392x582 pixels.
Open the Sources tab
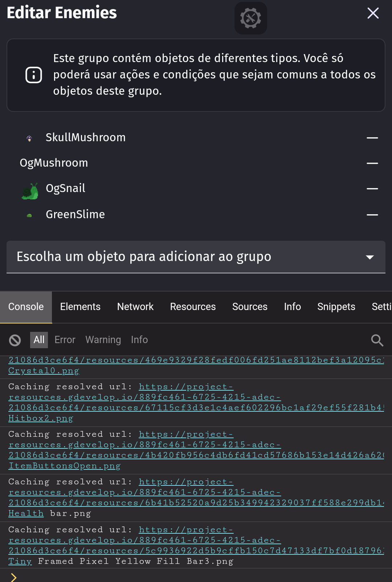[x=250, y=307]
